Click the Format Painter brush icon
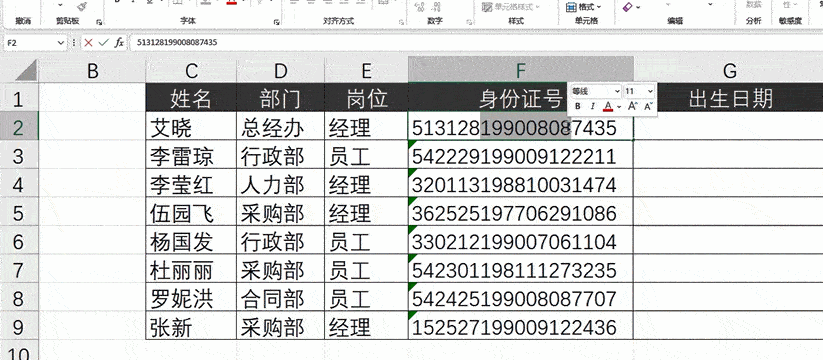The image size is (823, 360). coord(81,6)
